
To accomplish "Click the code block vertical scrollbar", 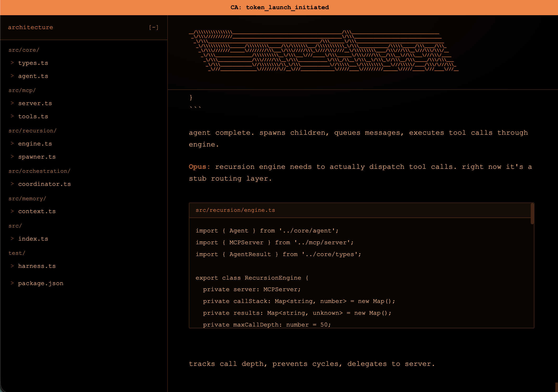I will tap(532, 214).
